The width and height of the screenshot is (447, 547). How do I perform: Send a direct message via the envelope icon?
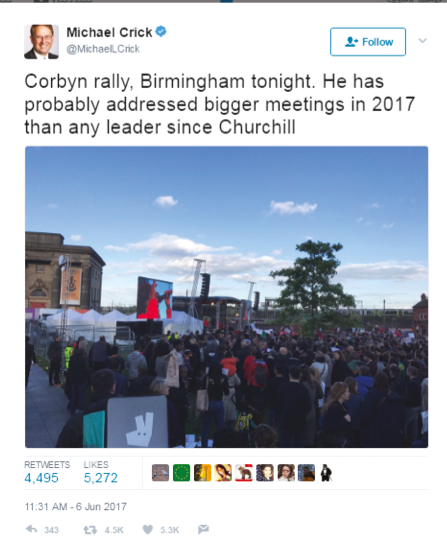tap(203, 529)
